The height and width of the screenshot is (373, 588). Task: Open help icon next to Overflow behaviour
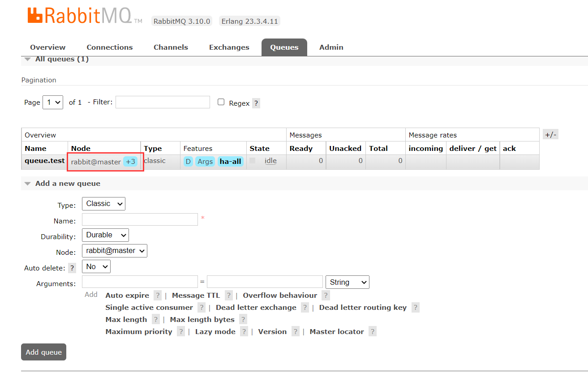pyautogui.click(x=326, y=296)
